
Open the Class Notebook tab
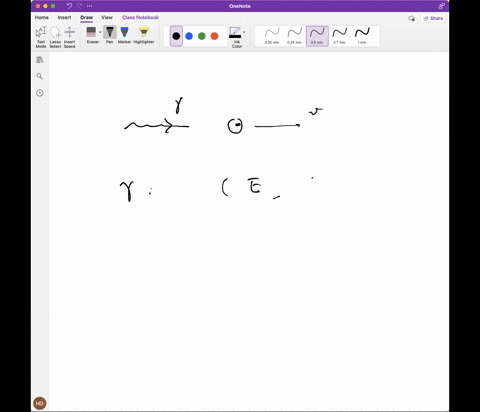pyautogui.click(x=140, y=18)
